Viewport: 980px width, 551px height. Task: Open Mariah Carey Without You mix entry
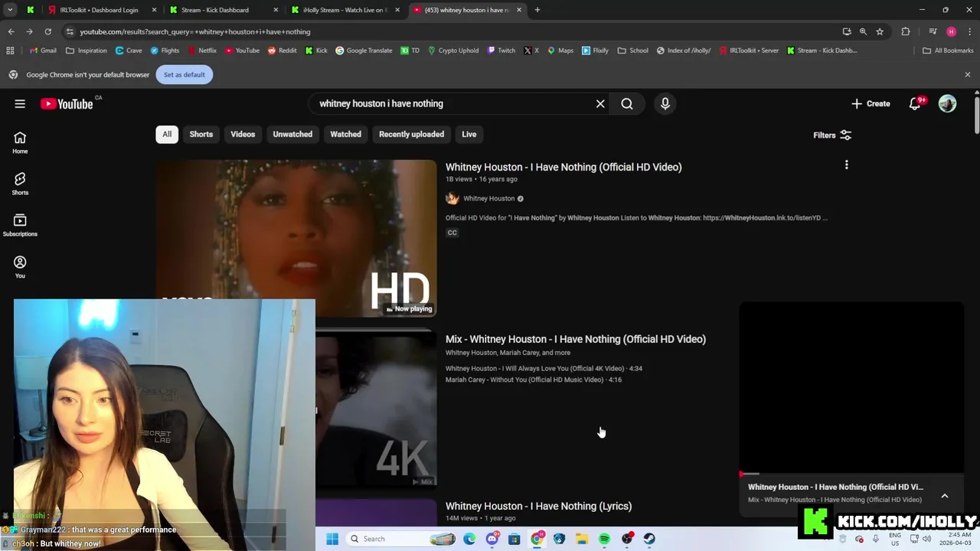(534, 380)
